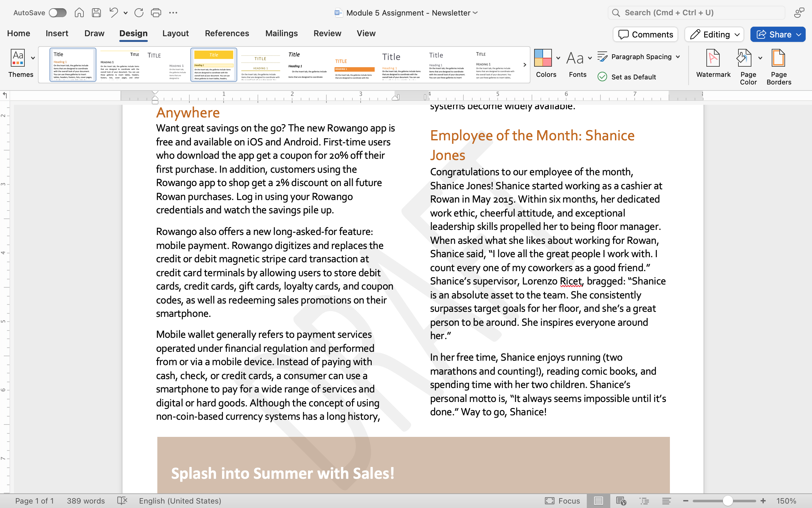Switch to Outline view icon
Viewport: 812px width, 508px height.
[644, 501]
